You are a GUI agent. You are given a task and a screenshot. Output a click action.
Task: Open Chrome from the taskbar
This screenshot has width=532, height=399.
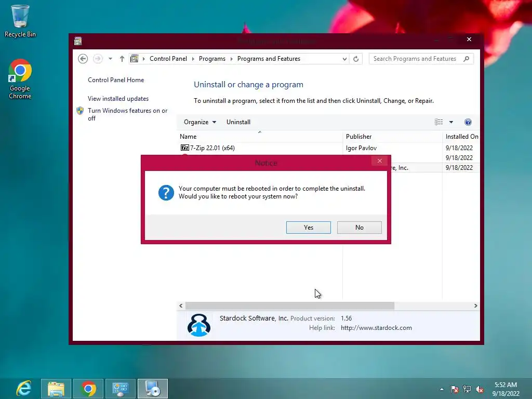[x=88, y=389]
